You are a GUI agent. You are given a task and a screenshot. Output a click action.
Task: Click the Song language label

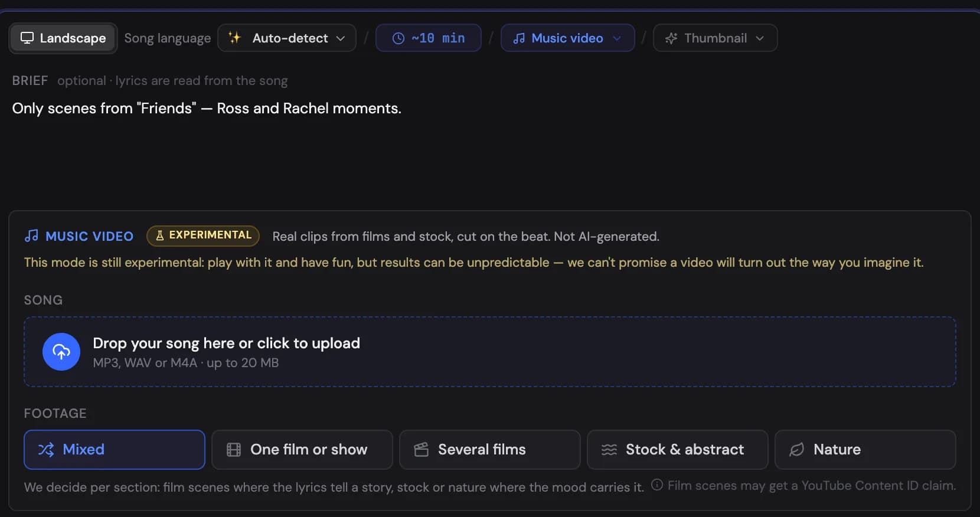click(168, 38)
